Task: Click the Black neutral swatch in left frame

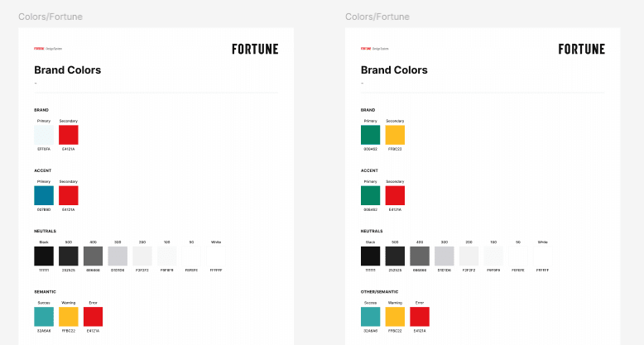Action: point(44,256)
